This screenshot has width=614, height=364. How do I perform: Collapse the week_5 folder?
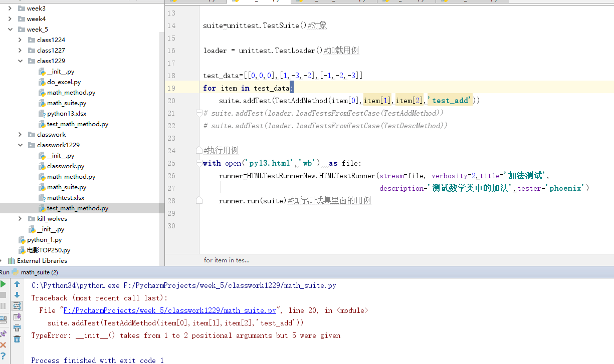(10, 30)
